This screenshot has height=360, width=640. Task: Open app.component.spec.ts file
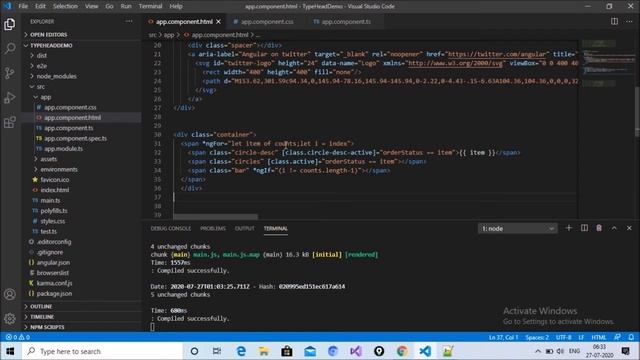tap(82, 138)
